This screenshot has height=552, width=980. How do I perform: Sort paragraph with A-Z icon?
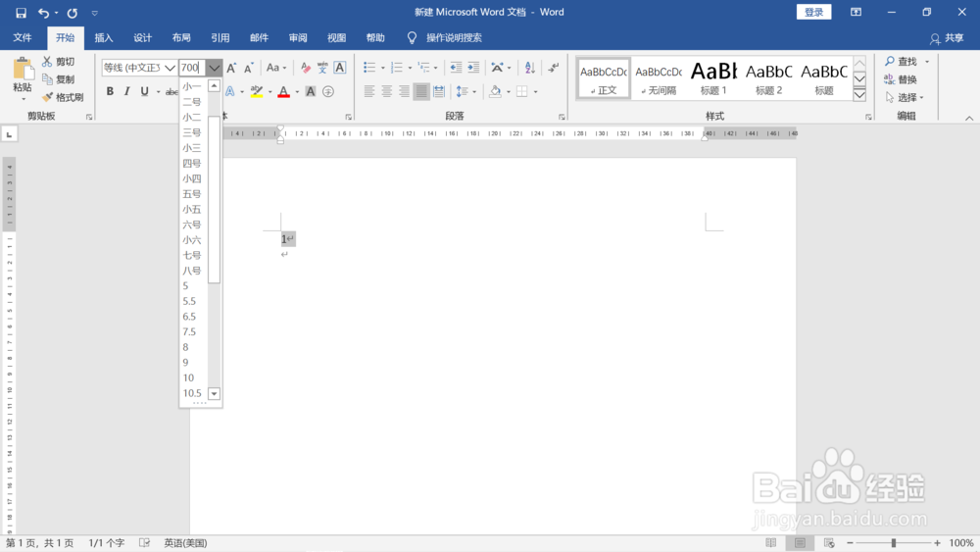click(x=530, y=68)
